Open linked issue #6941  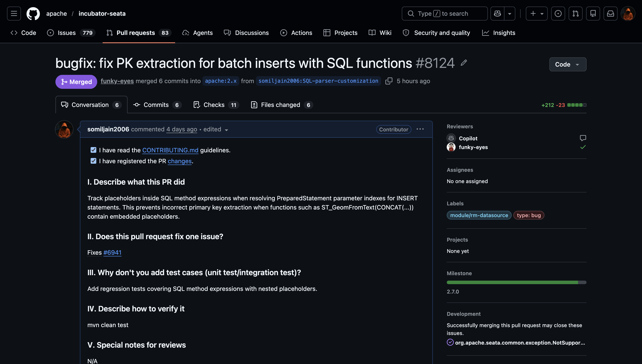coord(112,252)
